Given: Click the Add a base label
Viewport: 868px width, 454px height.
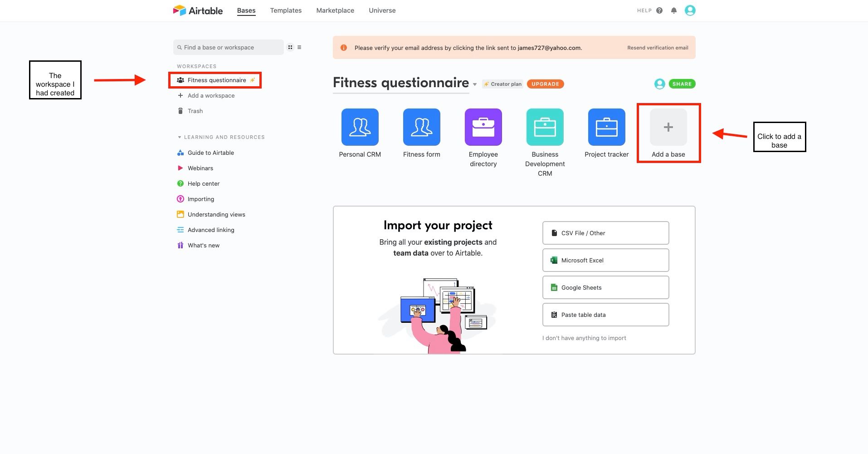Looking at the screenshot, I should (x=668, y=154).
